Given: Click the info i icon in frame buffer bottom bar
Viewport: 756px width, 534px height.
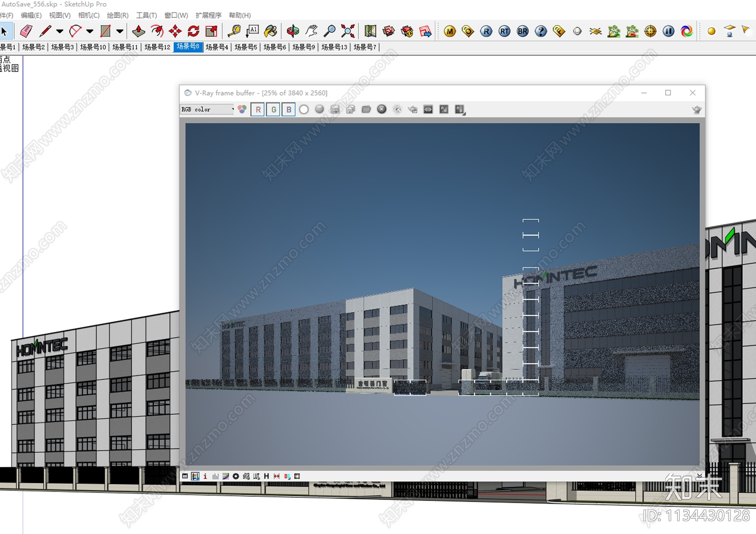Looking at the screenshot, I should pyautogui.click(x=205, y=476).
